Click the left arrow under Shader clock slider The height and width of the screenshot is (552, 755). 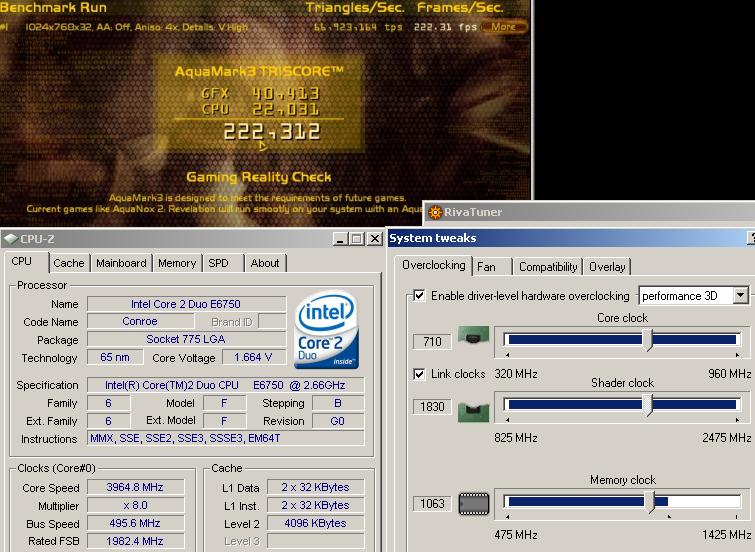(508, 420)
